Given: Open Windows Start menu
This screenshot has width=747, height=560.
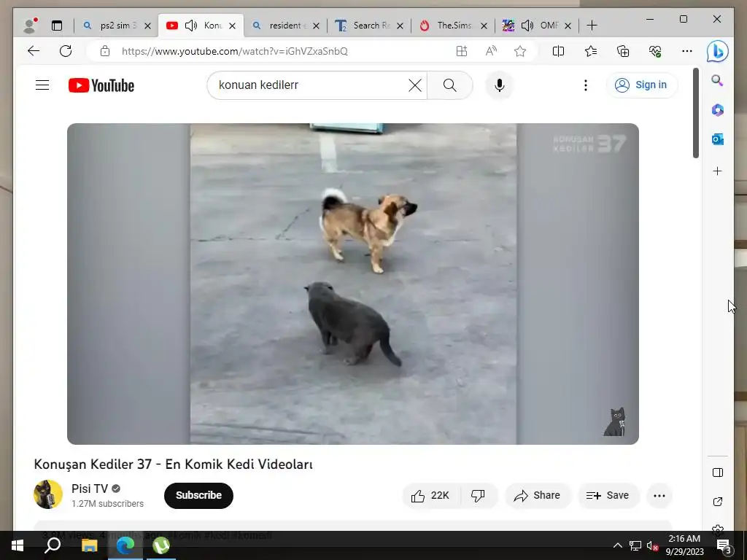Looking at the screenshot, I should pos(18,545).
